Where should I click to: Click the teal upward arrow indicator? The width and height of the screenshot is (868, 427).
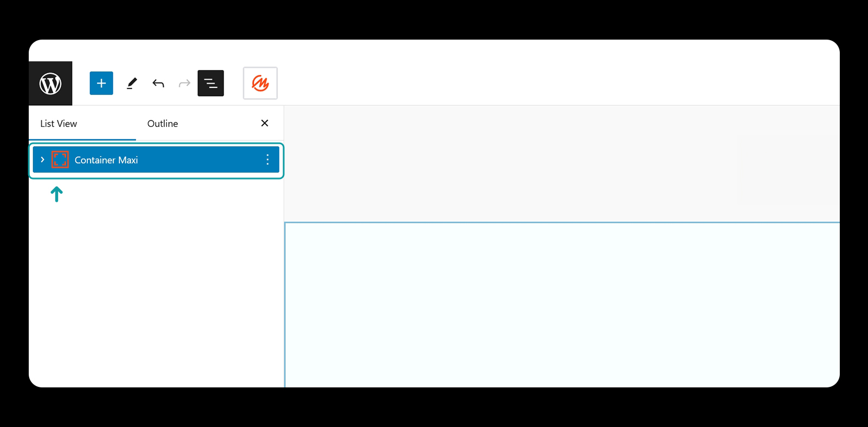[56, 194]
